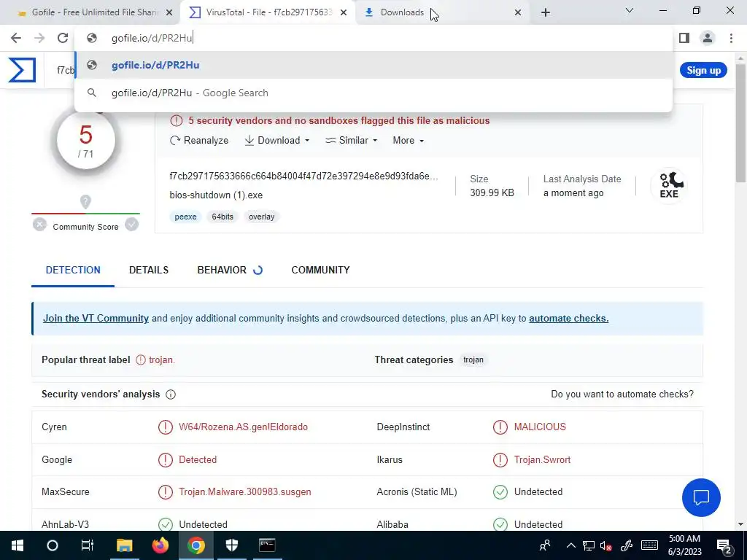Click the peexe tag
Screen dimensions: 747x560
pyautogui.click(x=185, y=217)
